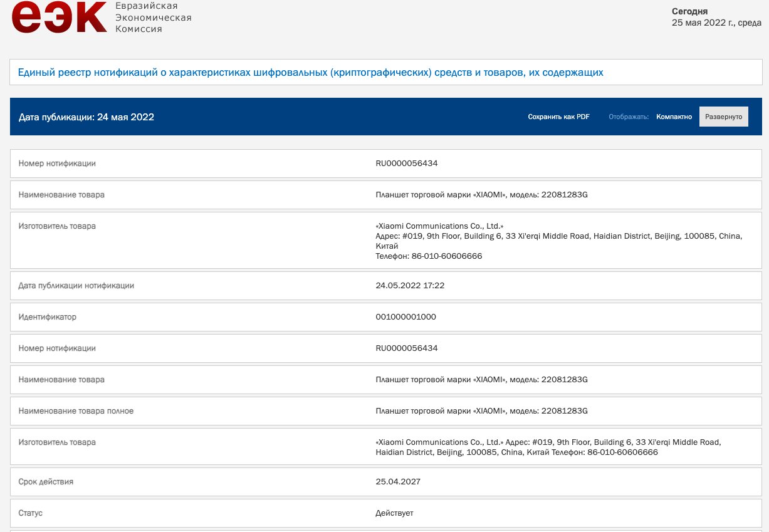The height and width of the screenshot is (532, 769).
Task: Click the value beside Наименование товара полное
Action: (x=481, y=411)
